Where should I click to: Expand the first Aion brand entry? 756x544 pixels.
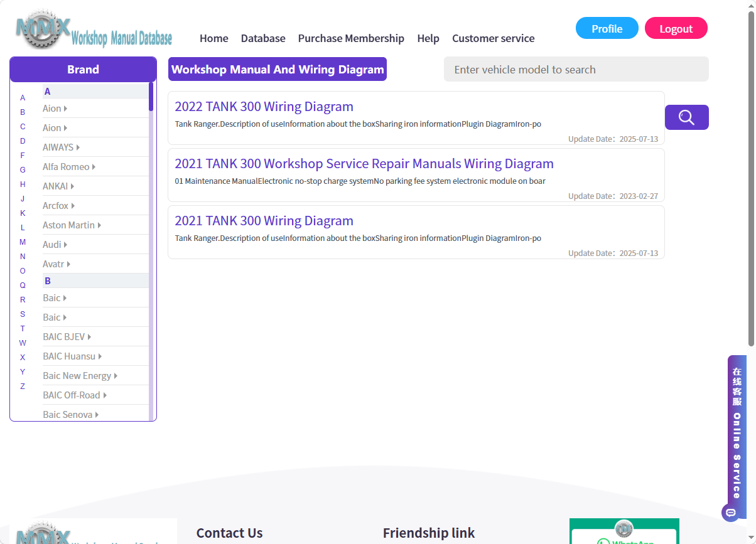point(55,109)
